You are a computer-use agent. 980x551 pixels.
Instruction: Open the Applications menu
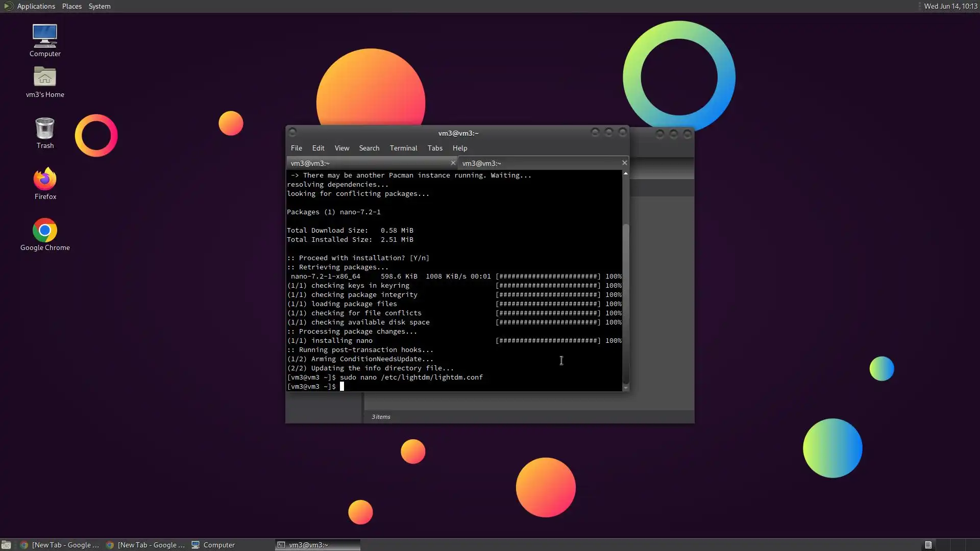[36, 6]
